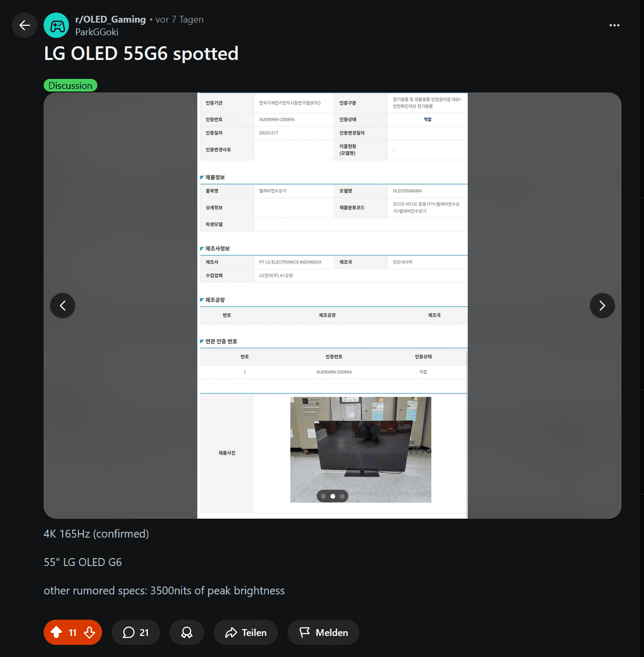Give an award to the post
The image size is (644, 657).
pos(187,632)
